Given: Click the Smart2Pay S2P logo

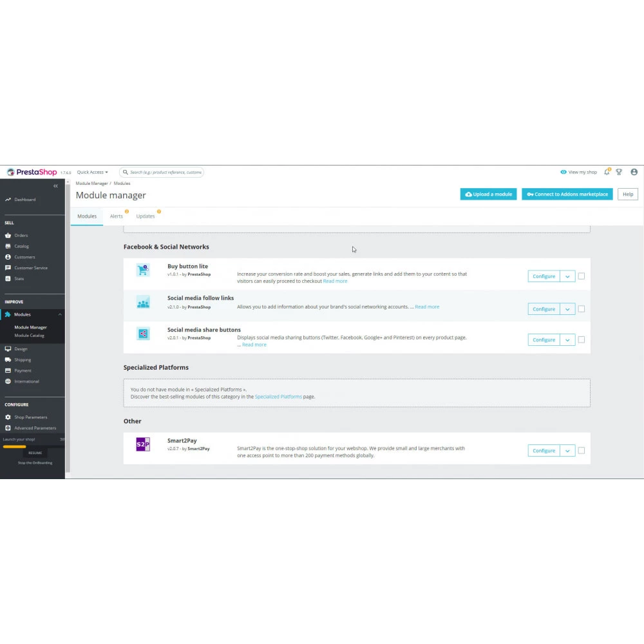Looking at the screenshot, I should coord(143,444).
